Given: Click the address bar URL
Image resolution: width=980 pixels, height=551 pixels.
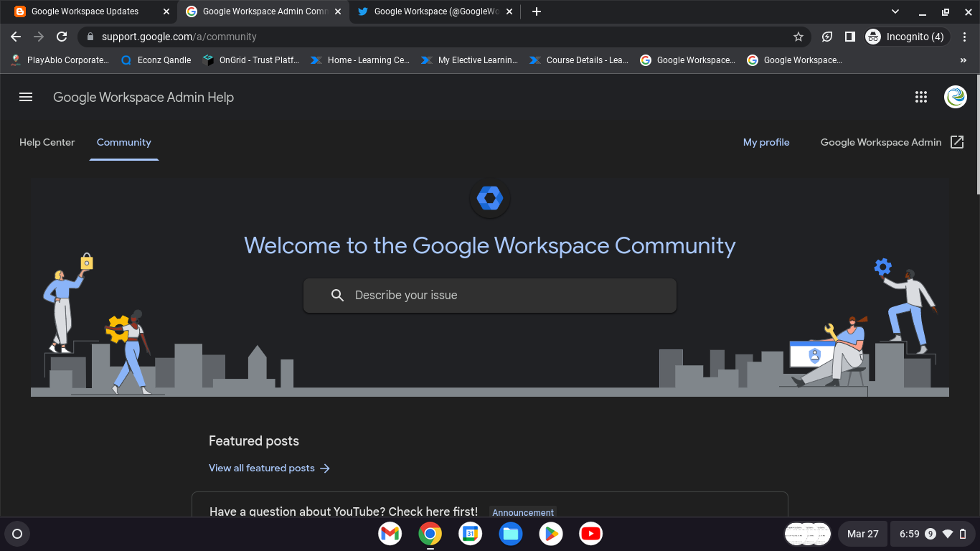Looking at the screenshot, I should pyautogui.click(x=179, y=37).
